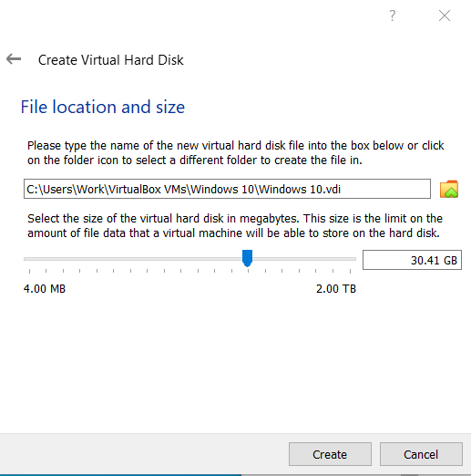Click the first tick mark on the size scale

point(29,271)
